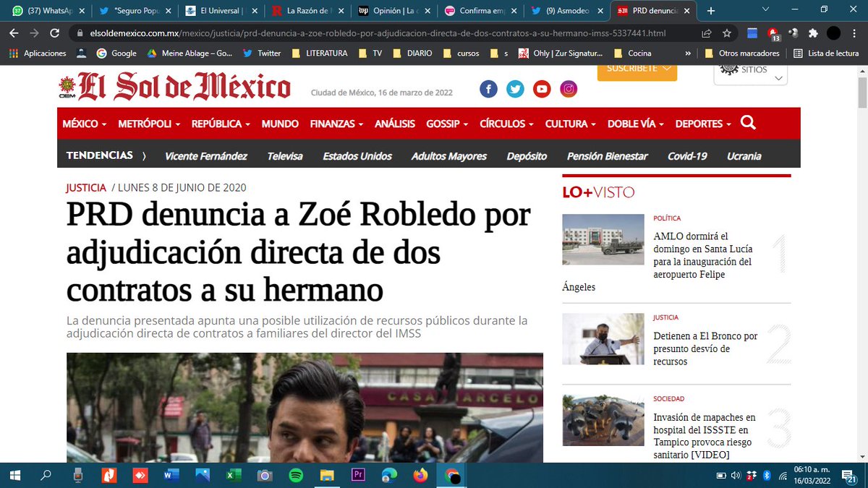The height and width of the screenshot is (488, 868).
Task: Open the MUNDO section
Action: [x=280, y=124]
